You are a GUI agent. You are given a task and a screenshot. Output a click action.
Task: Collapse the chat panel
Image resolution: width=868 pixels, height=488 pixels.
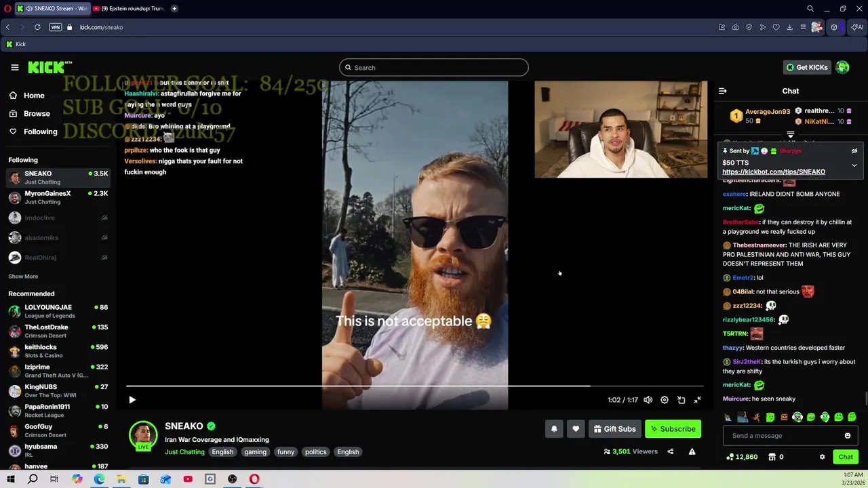tap(723, 91)
